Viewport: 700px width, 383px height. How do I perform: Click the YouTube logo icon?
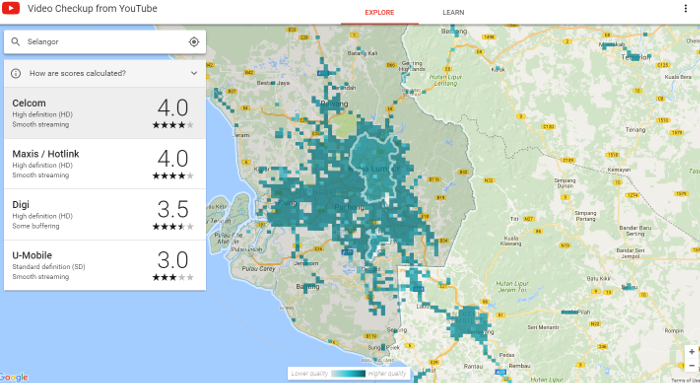coord(11,8)
